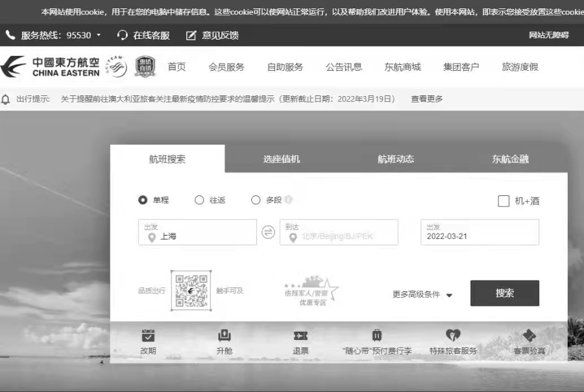Click the 升舱 upgrade icon
The width and height of the screenshot is (584, 392).
225,336
